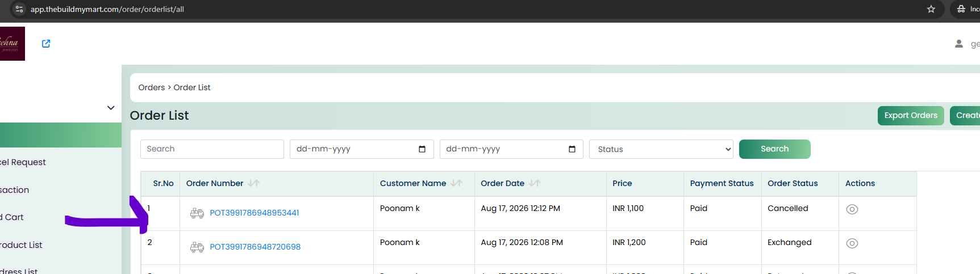The width and height of the screenshot is (980, 274).
Task: Open the external link icon beside the logo
Action: (46, 44)
